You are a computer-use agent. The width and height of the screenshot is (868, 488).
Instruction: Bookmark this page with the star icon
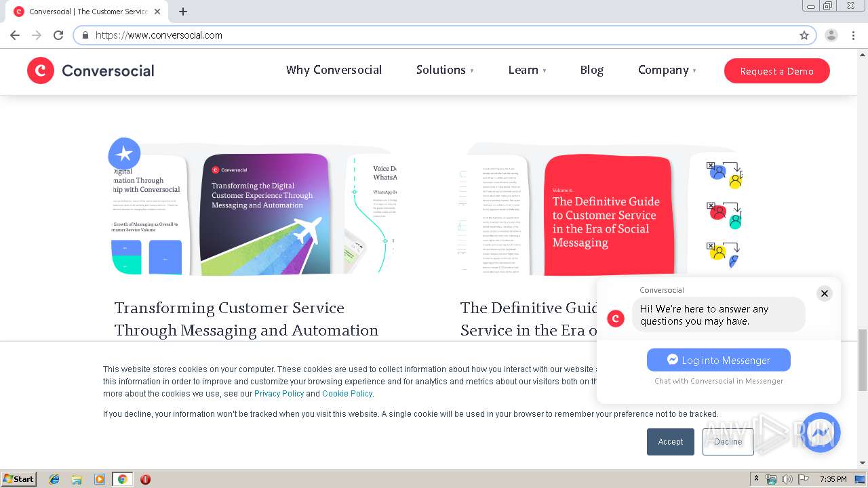(x=804, y=35)
